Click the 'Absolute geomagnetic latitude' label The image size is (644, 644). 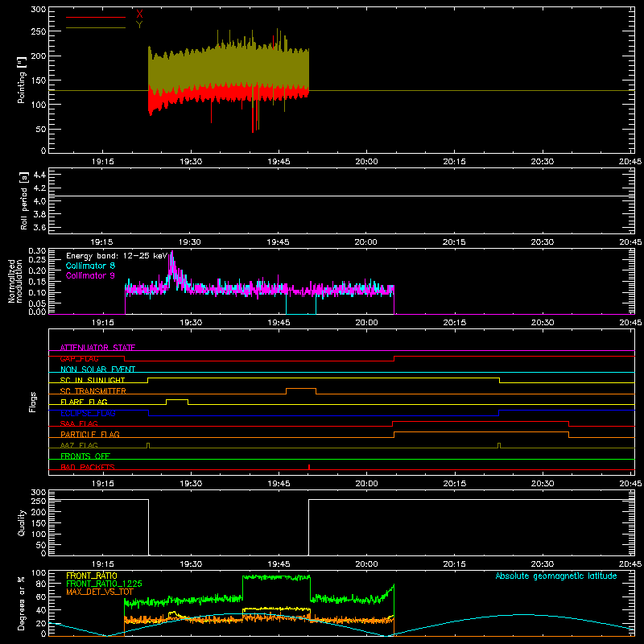pos(556,576)
